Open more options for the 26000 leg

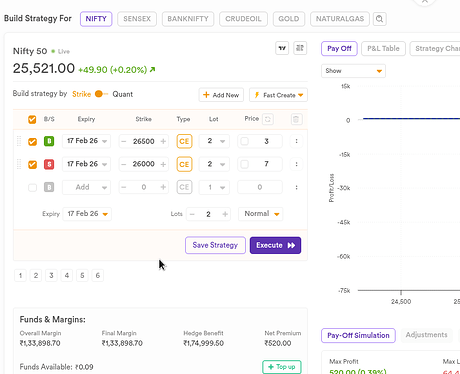coord(296,164)
